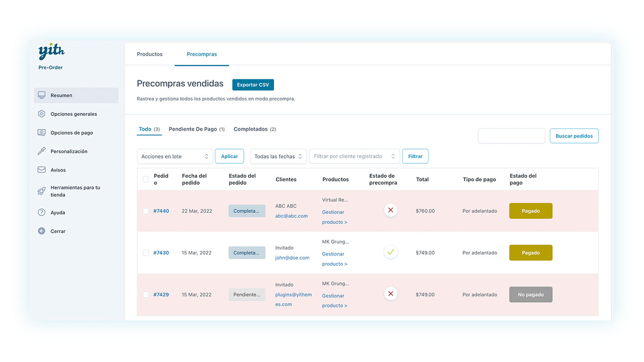
Task: Click the Opciones de pago icon
Action: click(42, 133)
